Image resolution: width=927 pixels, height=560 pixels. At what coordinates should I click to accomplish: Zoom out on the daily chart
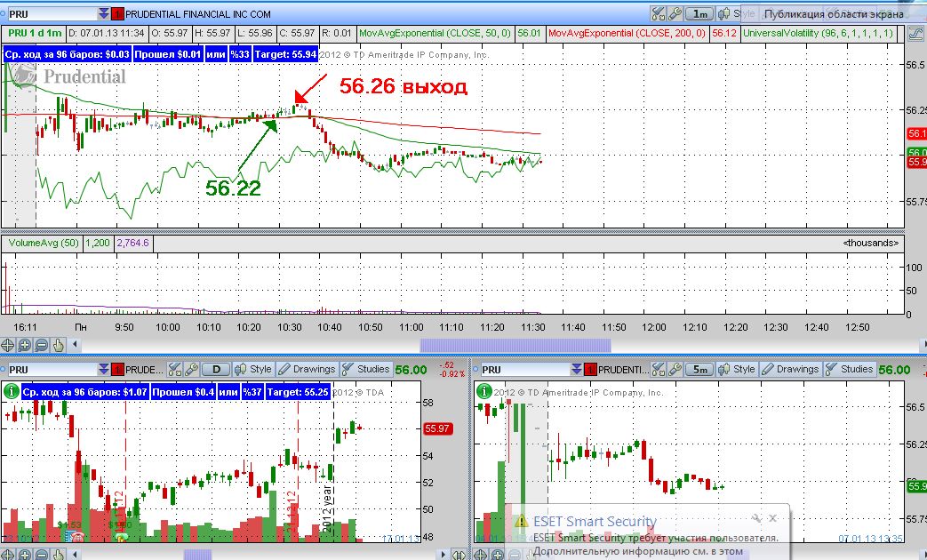pyautogui.click(x=42, y=555)
